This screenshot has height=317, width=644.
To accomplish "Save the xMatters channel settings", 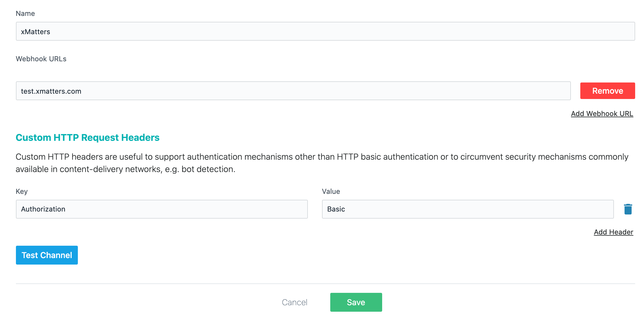I will click(x=356, y=302).
